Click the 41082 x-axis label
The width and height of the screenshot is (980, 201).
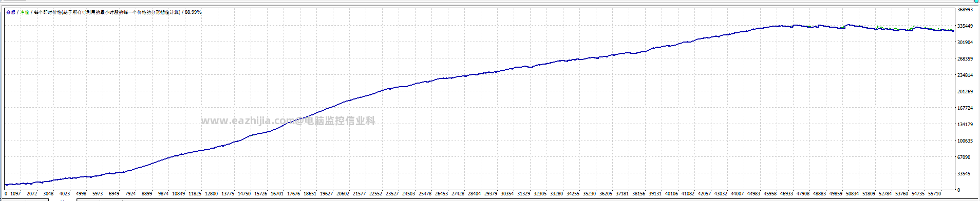pyautogui.click(x=688, y=194)
